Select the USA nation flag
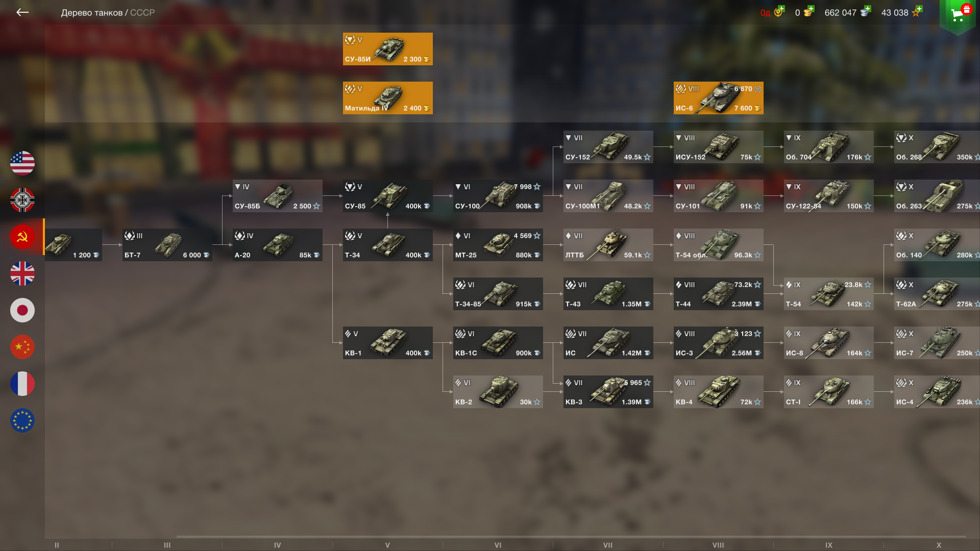This screenshot has width=980, height=551. click(22, 163)
